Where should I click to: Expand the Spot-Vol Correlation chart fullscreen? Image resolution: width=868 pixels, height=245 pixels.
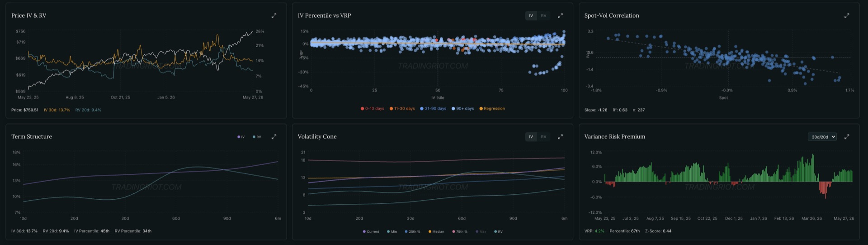[x=847, y=15]
